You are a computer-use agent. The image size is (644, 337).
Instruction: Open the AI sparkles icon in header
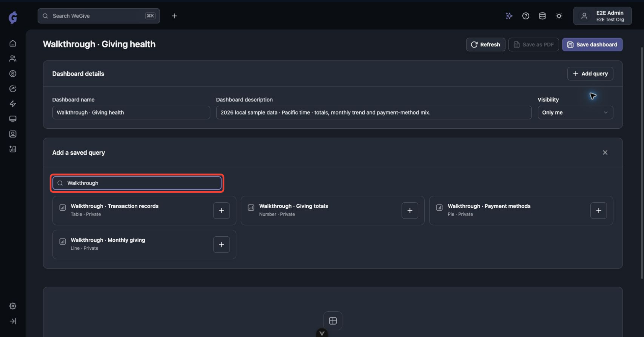click(509, 16)
